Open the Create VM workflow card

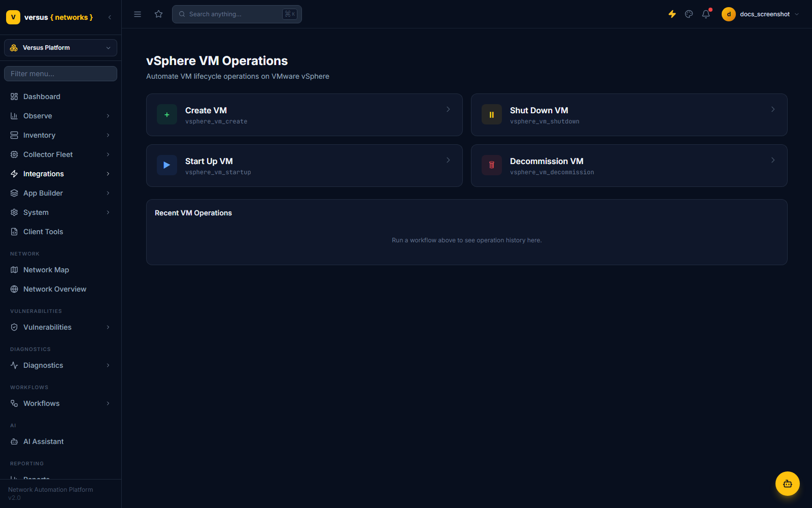(x=304, y=115)
